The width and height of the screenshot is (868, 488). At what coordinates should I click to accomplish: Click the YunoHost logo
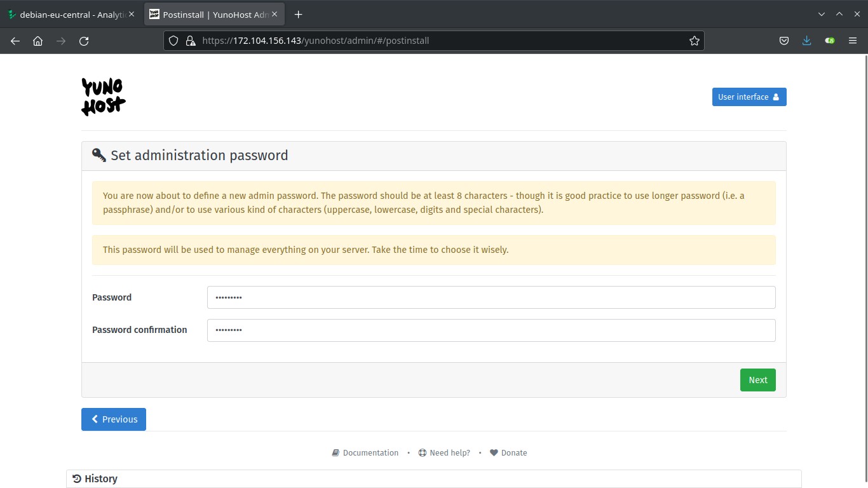pos(104,97)
